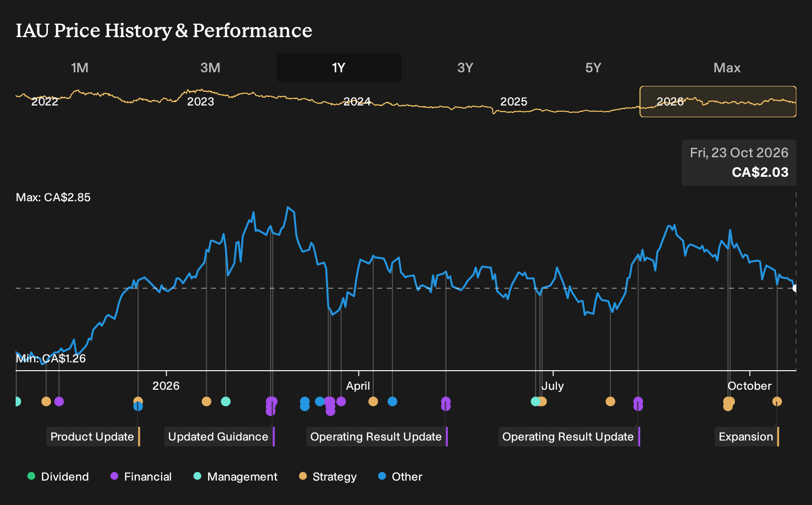Viewport: 812px width, 505px height.
Task: Toggle the Strategy legend filter
Action: tap(328, 477)
